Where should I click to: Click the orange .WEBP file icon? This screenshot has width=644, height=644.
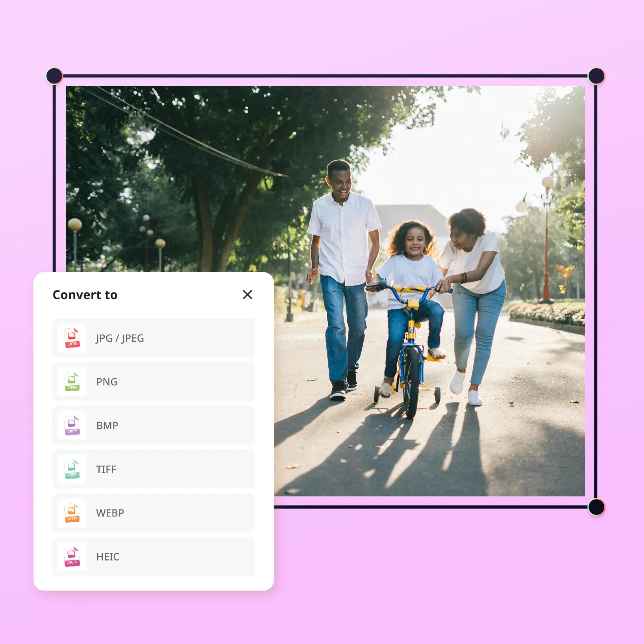(72, 513)
